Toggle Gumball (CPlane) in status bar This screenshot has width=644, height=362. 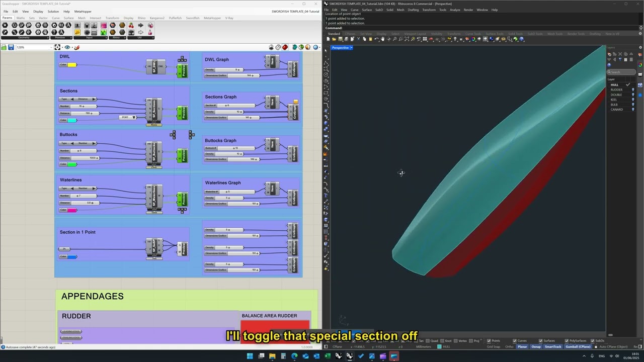point(578,346)
